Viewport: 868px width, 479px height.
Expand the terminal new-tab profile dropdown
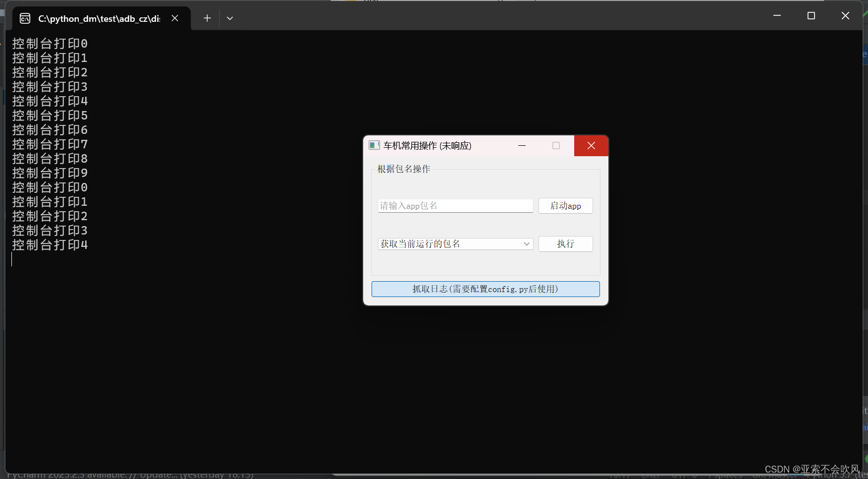point(230,18)
